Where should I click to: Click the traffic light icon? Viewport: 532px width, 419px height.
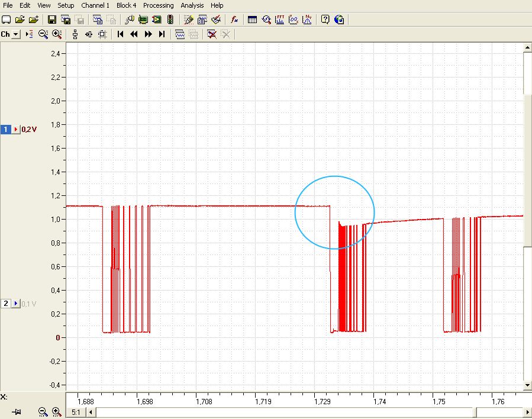click(170, 20)
